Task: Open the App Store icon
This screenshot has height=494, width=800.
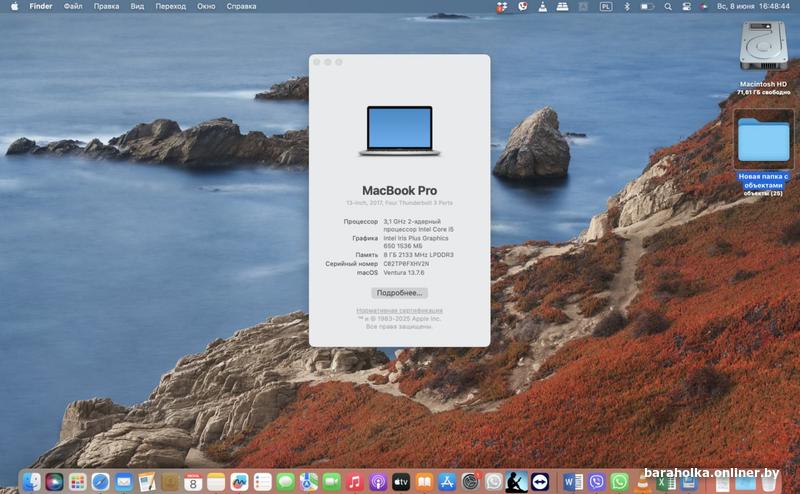Action: click(447, 482)
